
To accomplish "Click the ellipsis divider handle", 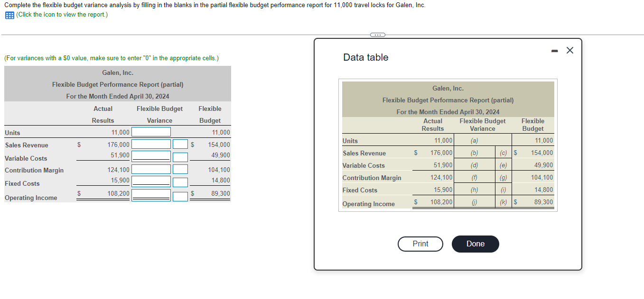I will (x=378, y=35).
